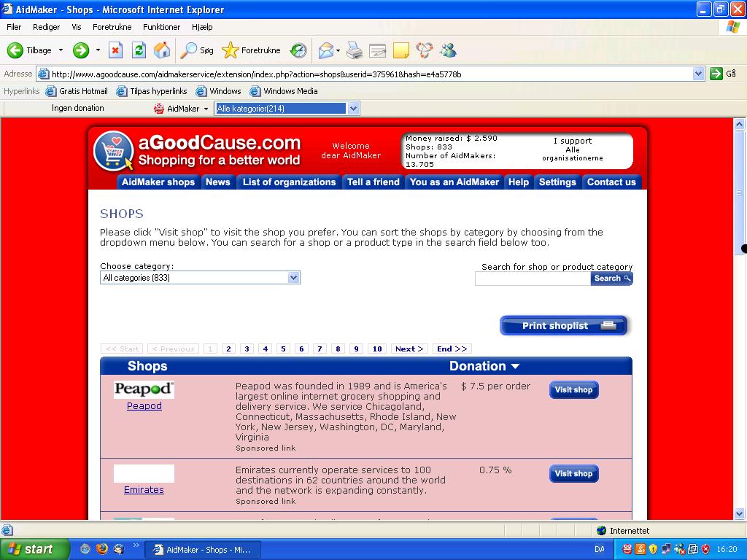Sort by the Donation column arrow
This screenshot has height=560, width=747.
point(515,366)
